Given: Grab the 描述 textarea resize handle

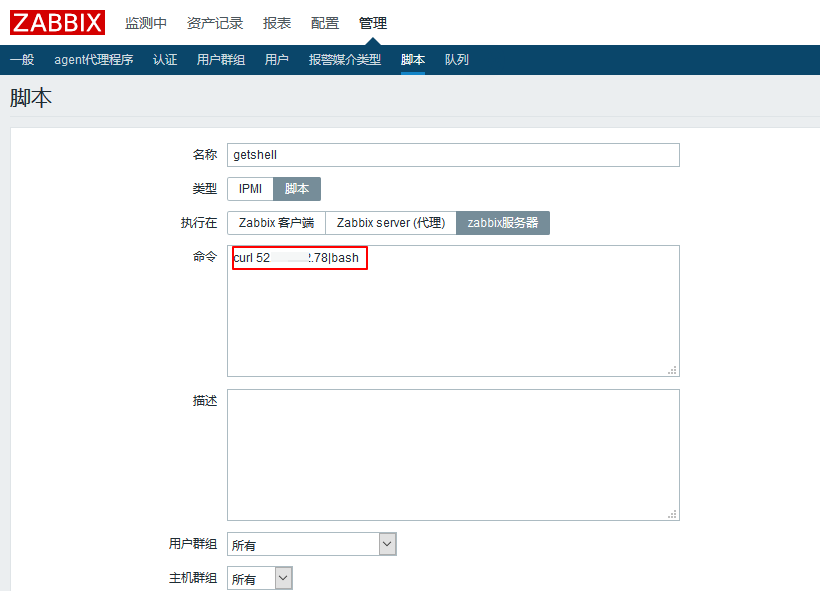Looking at the screenshot, I should (x=673, y=514).
